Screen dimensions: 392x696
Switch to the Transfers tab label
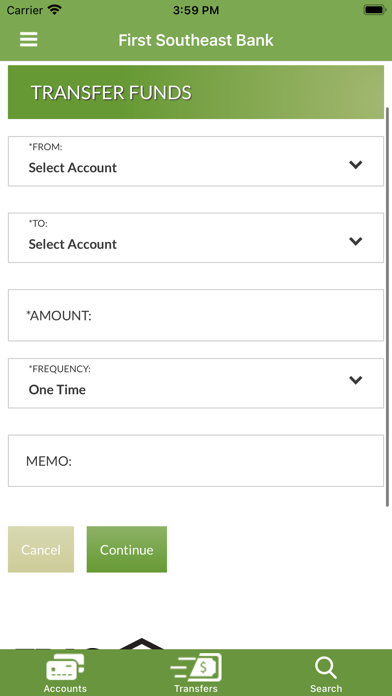pyautogui.click(x=196, y=688)
